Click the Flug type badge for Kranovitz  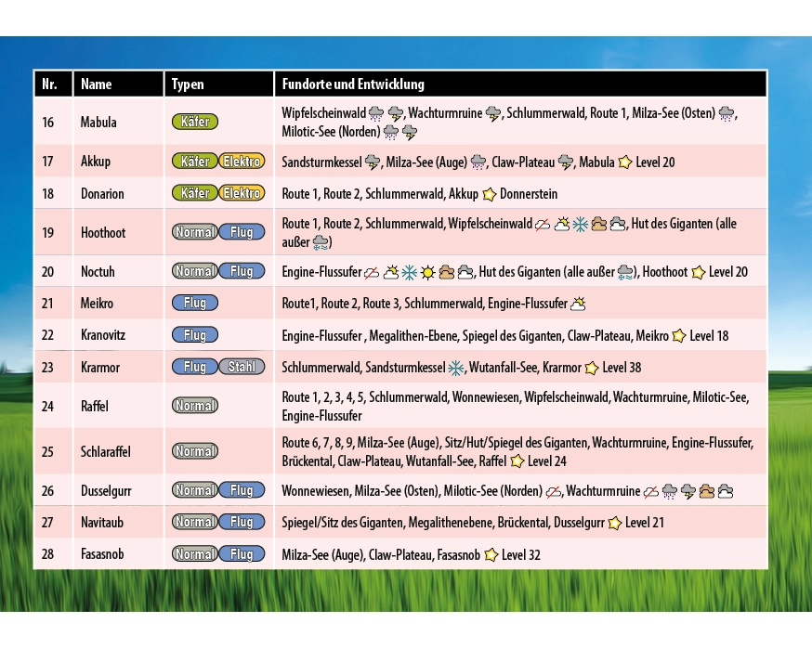[195, 334]
